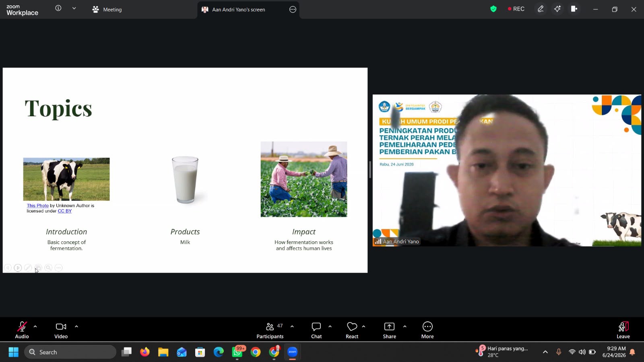Screen dimensions: 644x362
Task: Go to next slide with the play arrow
Action: (18, 268)
